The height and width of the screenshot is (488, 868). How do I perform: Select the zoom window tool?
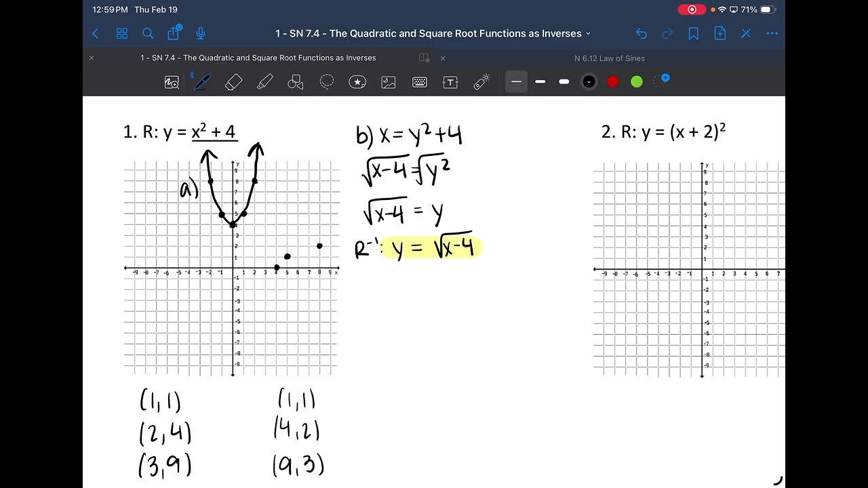click(172, 82)
